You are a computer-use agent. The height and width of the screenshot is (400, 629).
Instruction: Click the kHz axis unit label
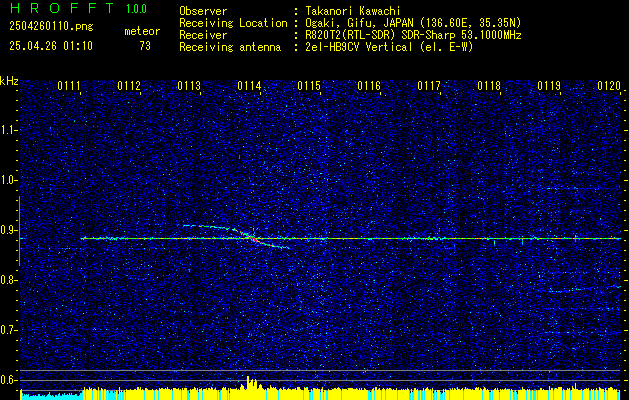[9, 81]
